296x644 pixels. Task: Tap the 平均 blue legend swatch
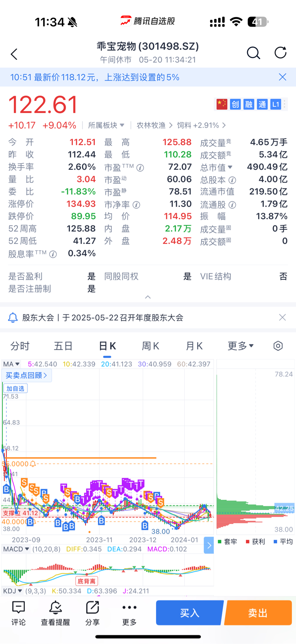(x=275, y=542)
